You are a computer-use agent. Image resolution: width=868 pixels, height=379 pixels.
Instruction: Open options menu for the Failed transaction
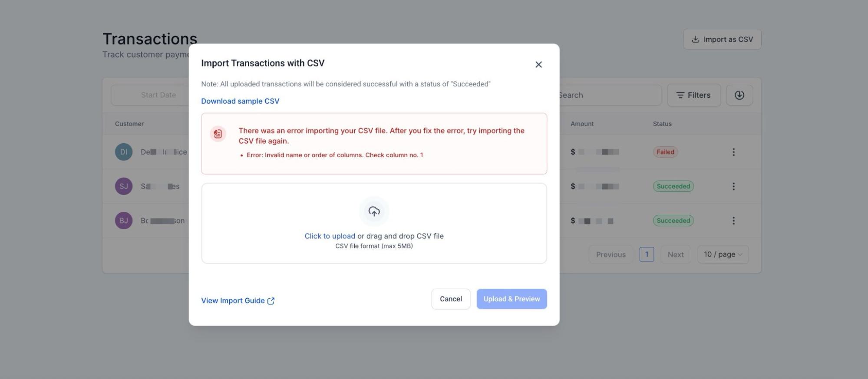tap(733, 152)
